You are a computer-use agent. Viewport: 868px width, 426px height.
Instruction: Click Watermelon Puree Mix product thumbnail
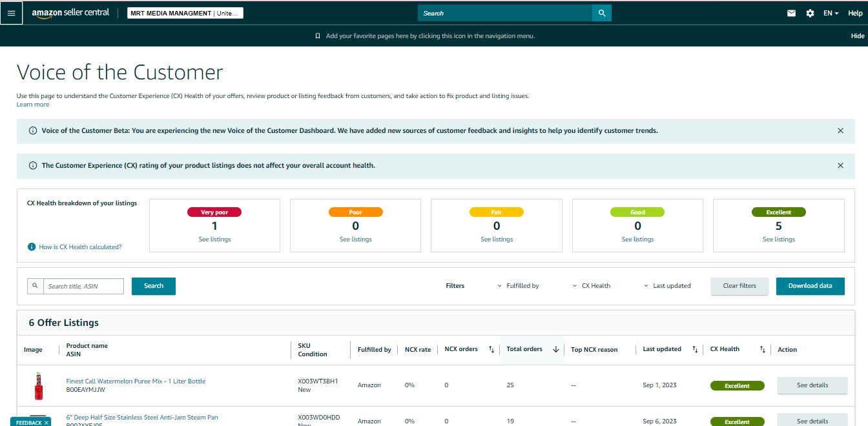click(x=39, y=385)
